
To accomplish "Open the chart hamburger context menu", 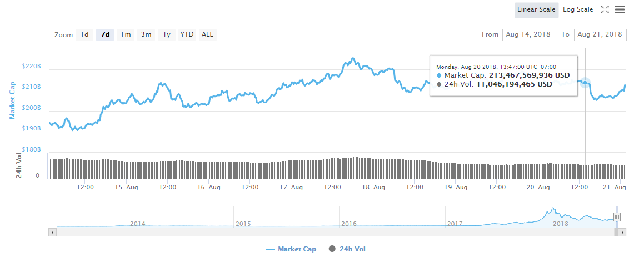I will pyautogui.click(x=620, y=9).
